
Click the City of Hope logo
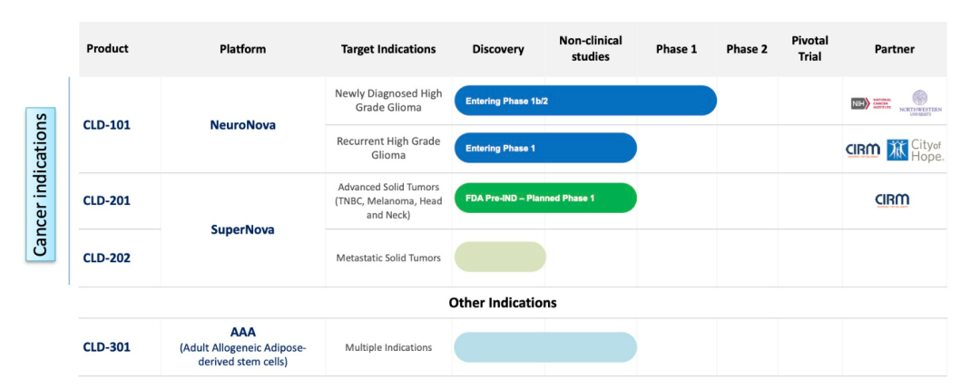pyautogui.click(x=916, y=150)
